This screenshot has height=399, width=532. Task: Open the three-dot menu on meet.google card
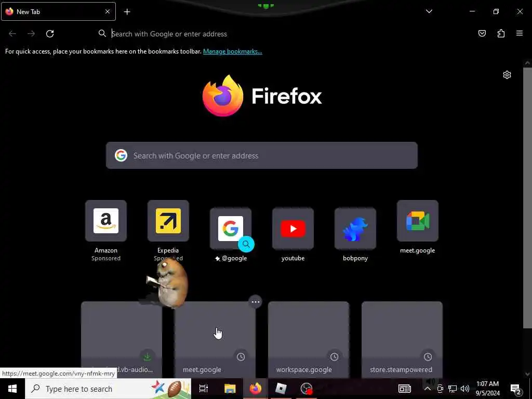tap(256, 302)
